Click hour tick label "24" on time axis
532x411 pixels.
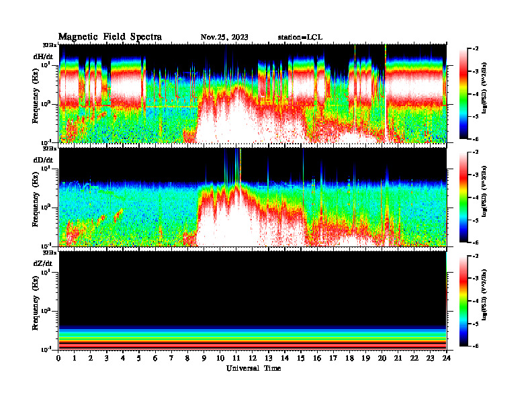click(x=447, y=358)
